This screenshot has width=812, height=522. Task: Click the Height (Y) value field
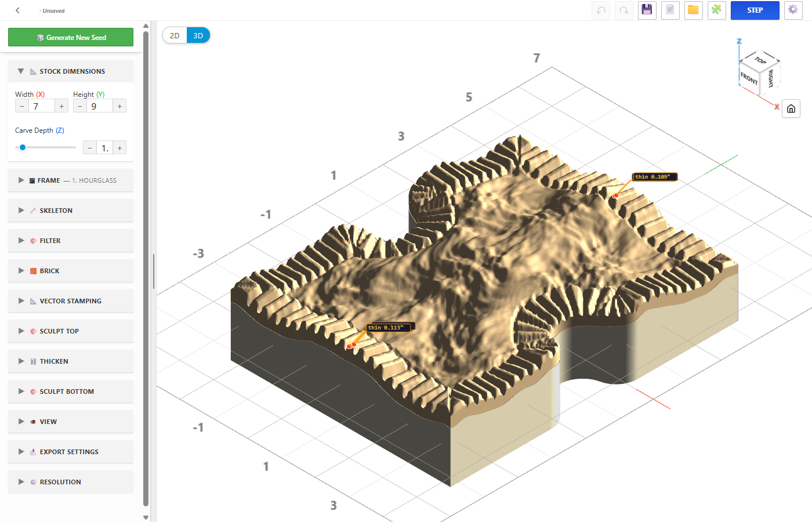(x=100, y=106)
